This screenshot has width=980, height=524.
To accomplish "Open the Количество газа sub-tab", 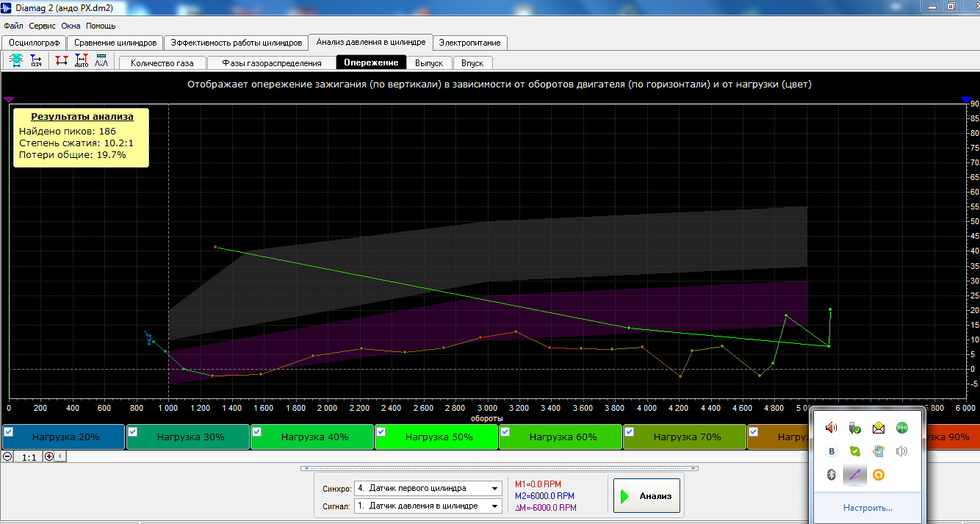I will 162,63.
